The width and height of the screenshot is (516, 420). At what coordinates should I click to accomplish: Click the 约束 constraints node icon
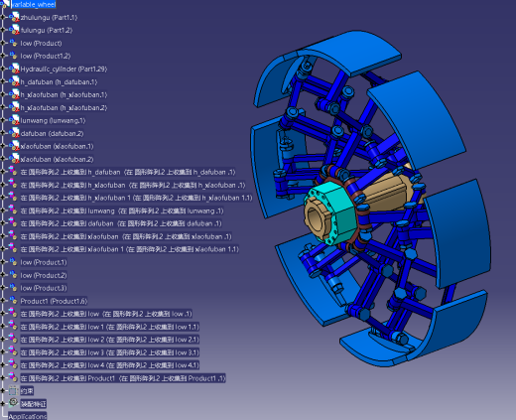(13, 391)
